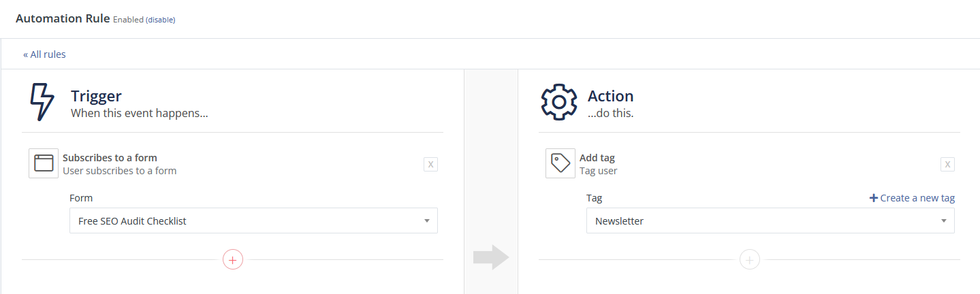Open the Tag dropdown showing Newsletter

tap(770, 220)
